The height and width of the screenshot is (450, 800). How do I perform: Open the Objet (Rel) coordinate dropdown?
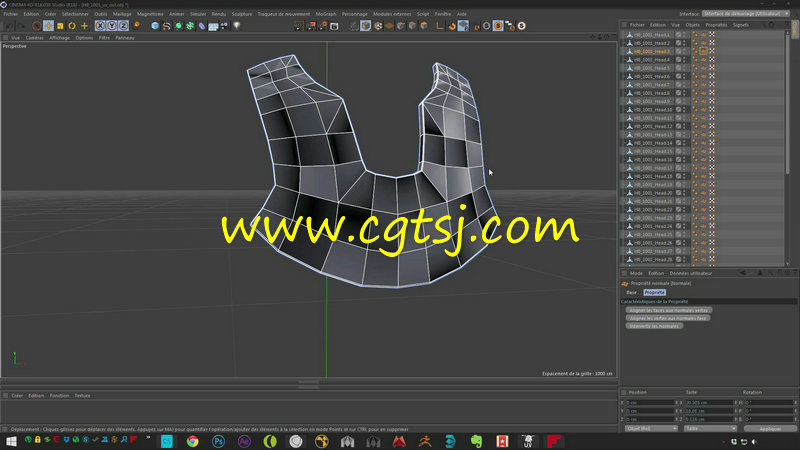(x=651, y=429)
